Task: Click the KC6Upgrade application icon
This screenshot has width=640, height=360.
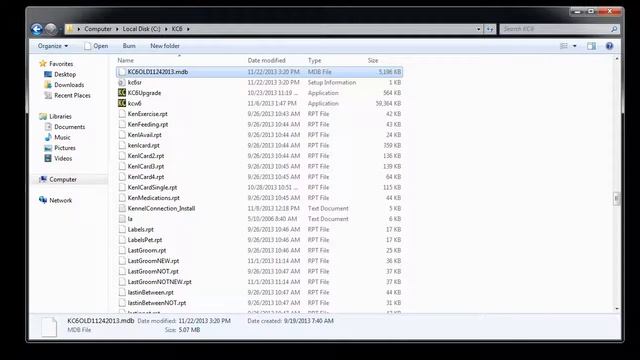Action: (x=122, y=93)
